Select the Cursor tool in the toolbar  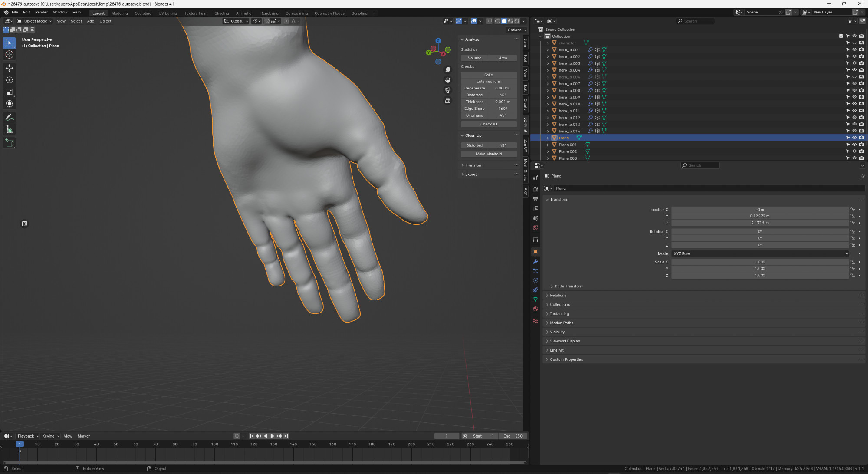(x=9, y=55)
